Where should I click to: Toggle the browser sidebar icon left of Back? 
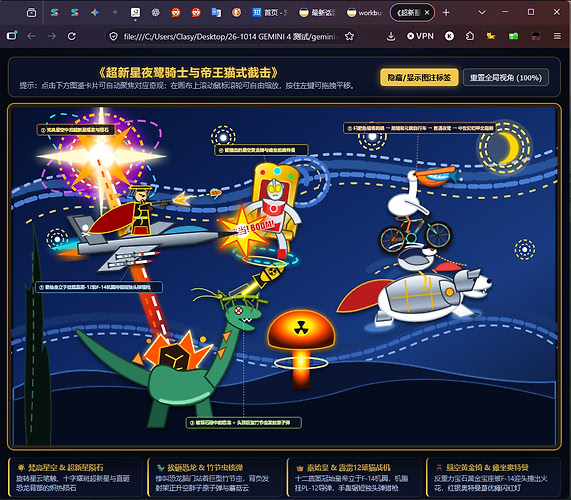12,36
